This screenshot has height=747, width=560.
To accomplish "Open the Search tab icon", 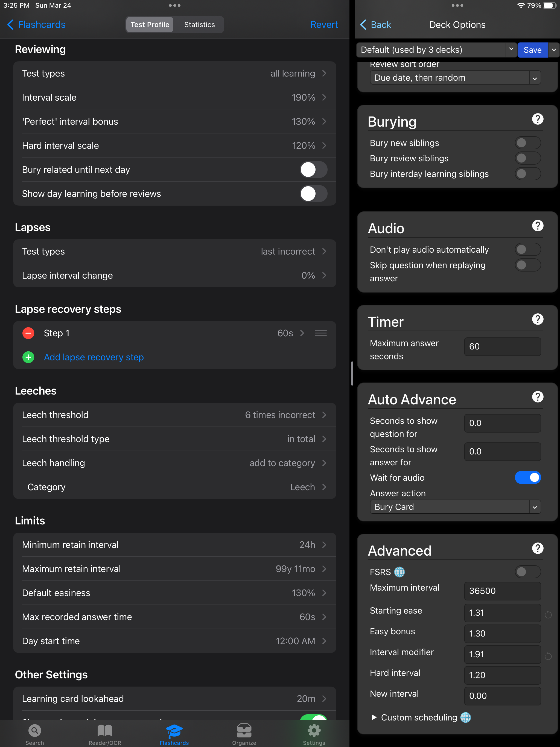I will tap(34, 730).
